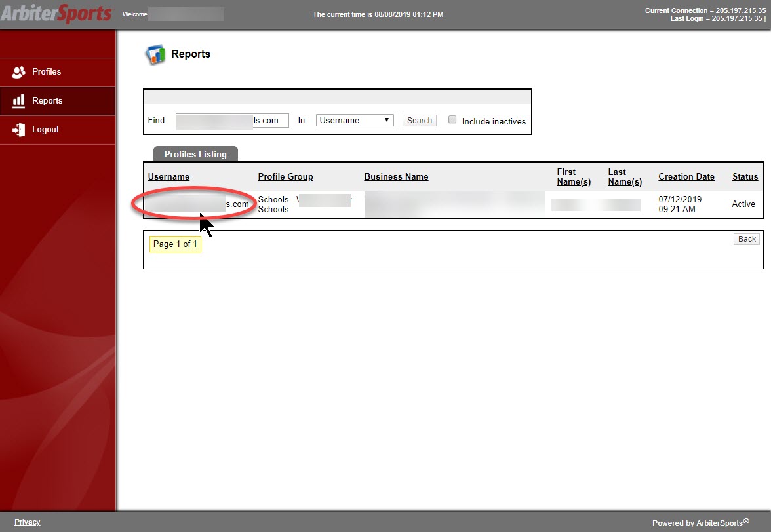This screenshot has height=532, width=771.
Task: Click the Powered by ArbiterSports footer text
Action: pos(700,523)
